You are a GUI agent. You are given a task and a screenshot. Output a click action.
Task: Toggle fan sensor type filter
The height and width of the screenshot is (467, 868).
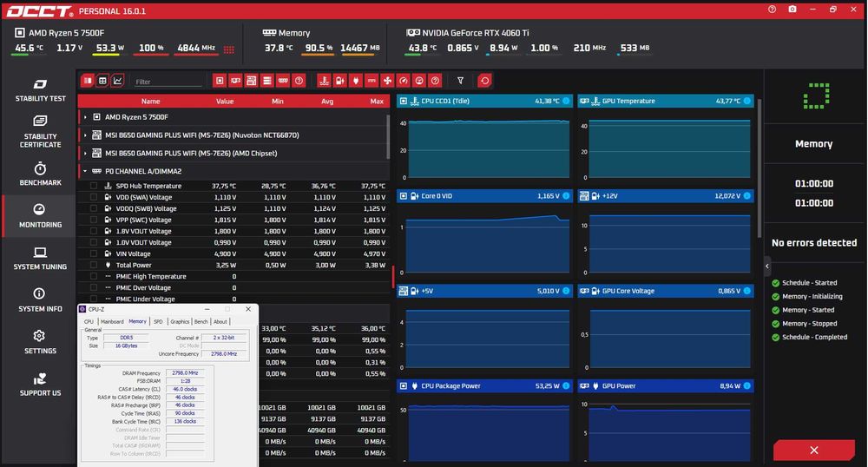click(387, 81)
